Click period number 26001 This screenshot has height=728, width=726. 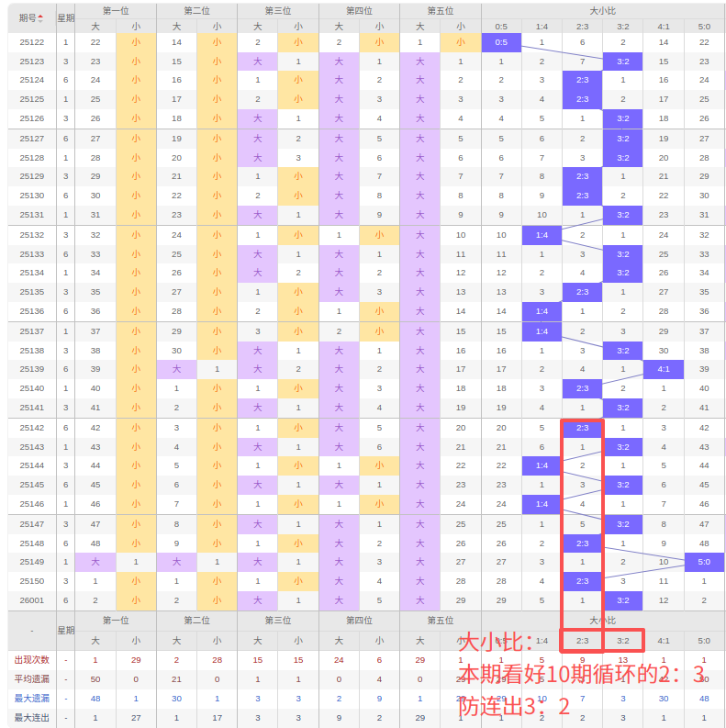(31, 600)
